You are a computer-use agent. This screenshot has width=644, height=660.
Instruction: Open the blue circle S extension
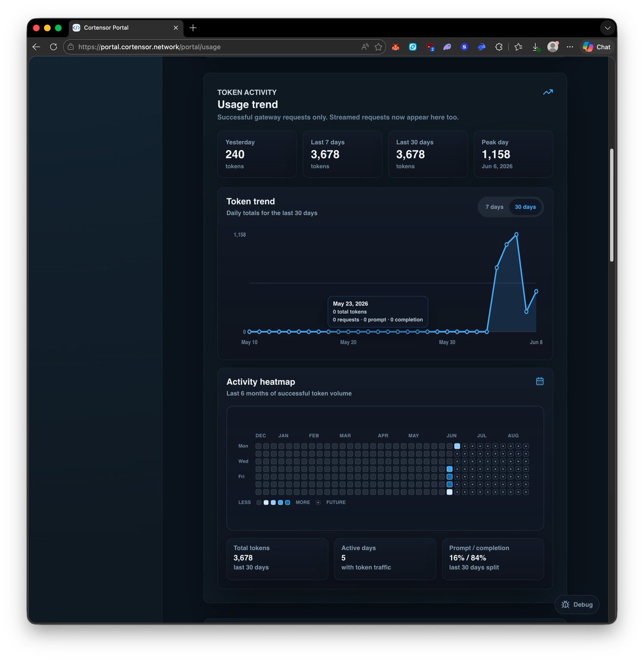[x=464, y=47]
